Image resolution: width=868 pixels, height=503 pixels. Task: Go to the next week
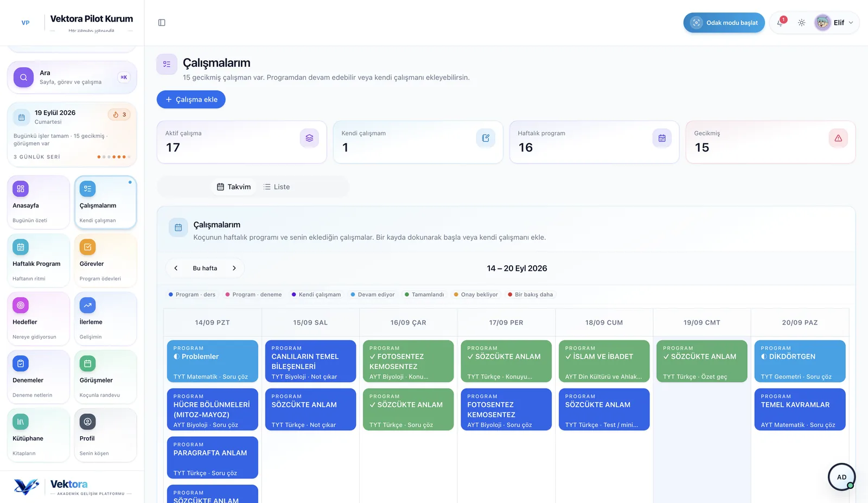tap(234, 268)
